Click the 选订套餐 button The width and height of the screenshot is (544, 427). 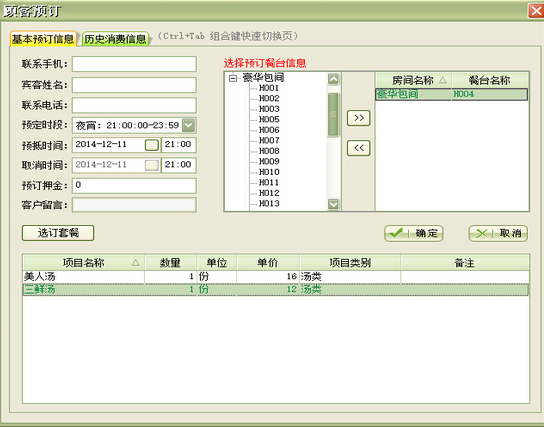(58, 233)
